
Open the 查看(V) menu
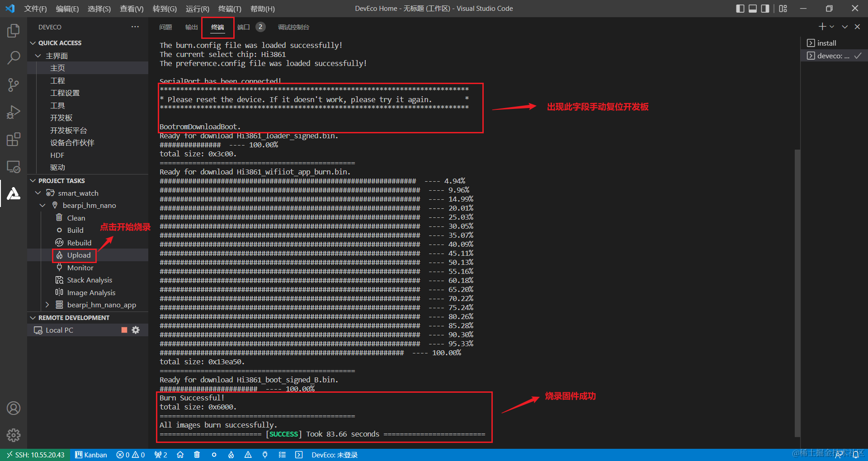coord(132,9)
